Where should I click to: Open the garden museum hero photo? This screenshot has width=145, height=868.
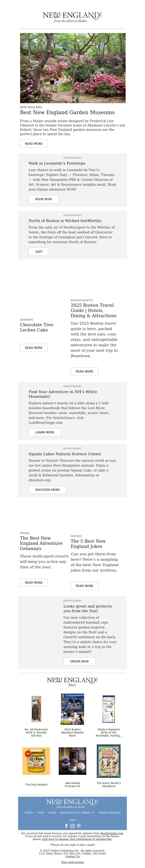(73, 68)
